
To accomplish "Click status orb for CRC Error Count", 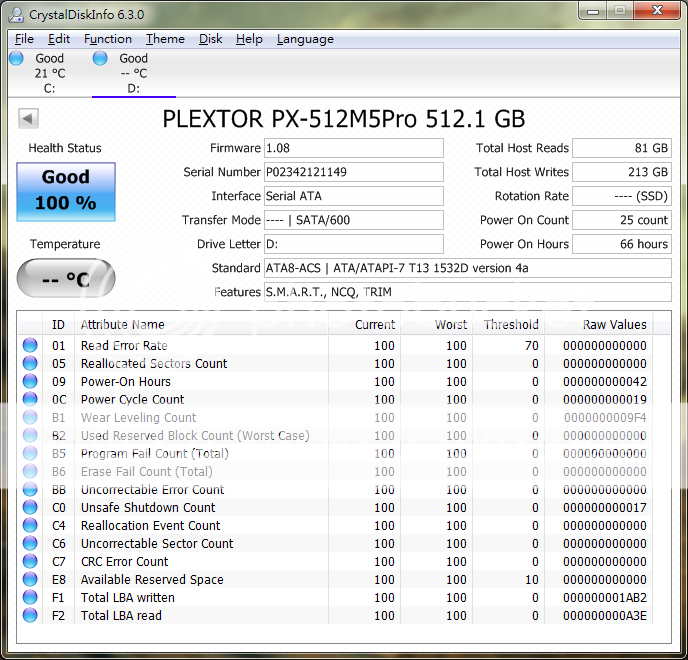I will click(30, 561).
